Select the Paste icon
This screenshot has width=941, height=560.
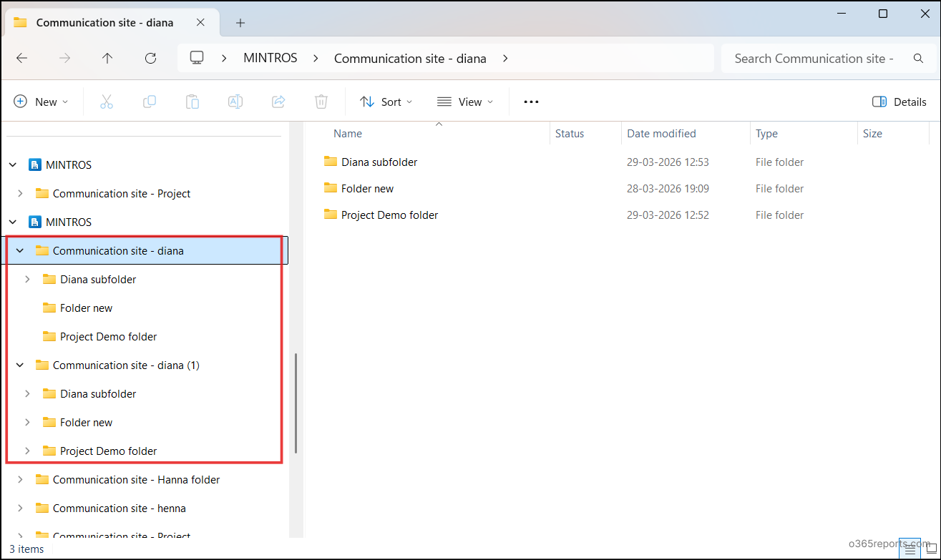coord(192,101)
